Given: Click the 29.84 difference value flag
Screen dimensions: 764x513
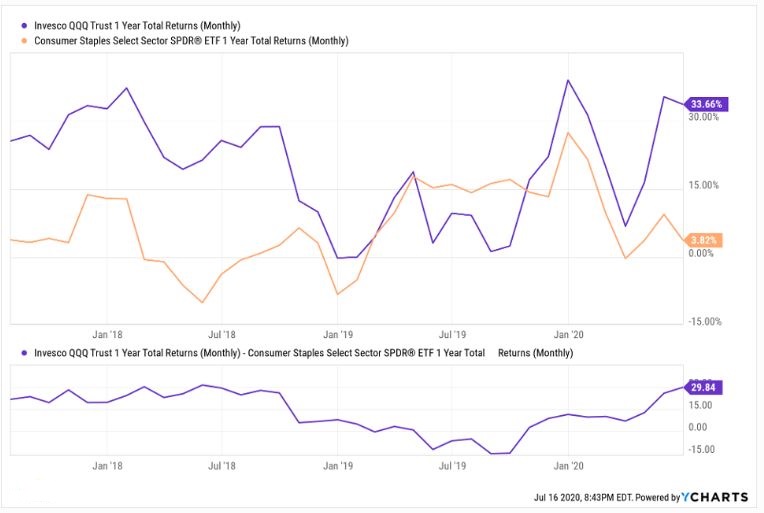Looking at the screenshot, I should (703, 388).
